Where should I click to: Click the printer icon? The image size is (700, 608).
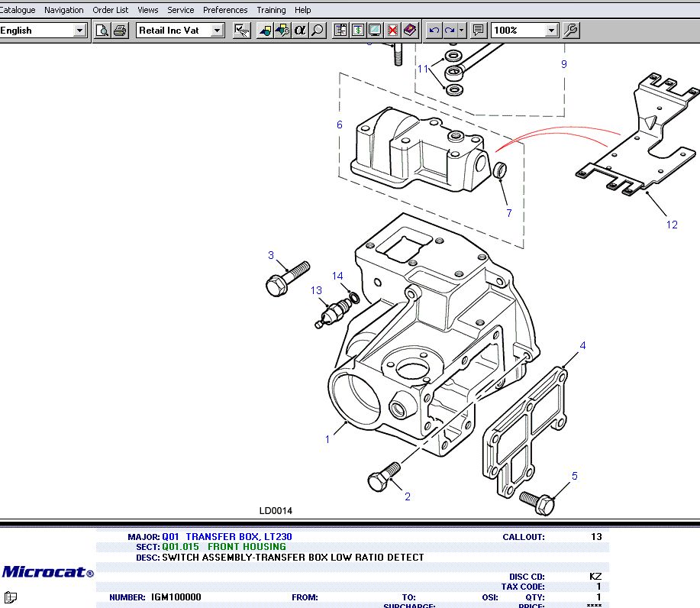pos(120,31)
